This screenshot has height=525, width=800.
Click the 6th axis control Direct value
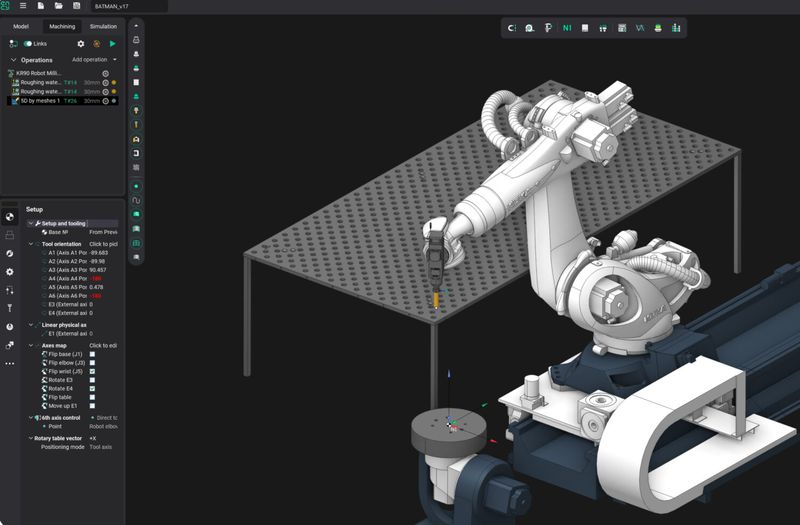click(x=105, y=417)
